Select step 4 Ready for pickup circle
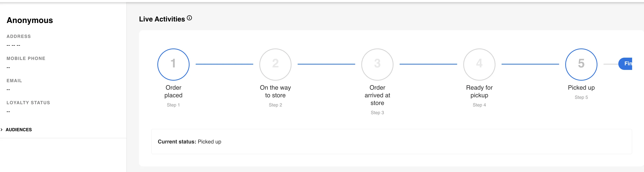Image resolution: width=644 pixels, height=172 pixels. [x=479, y=64]
